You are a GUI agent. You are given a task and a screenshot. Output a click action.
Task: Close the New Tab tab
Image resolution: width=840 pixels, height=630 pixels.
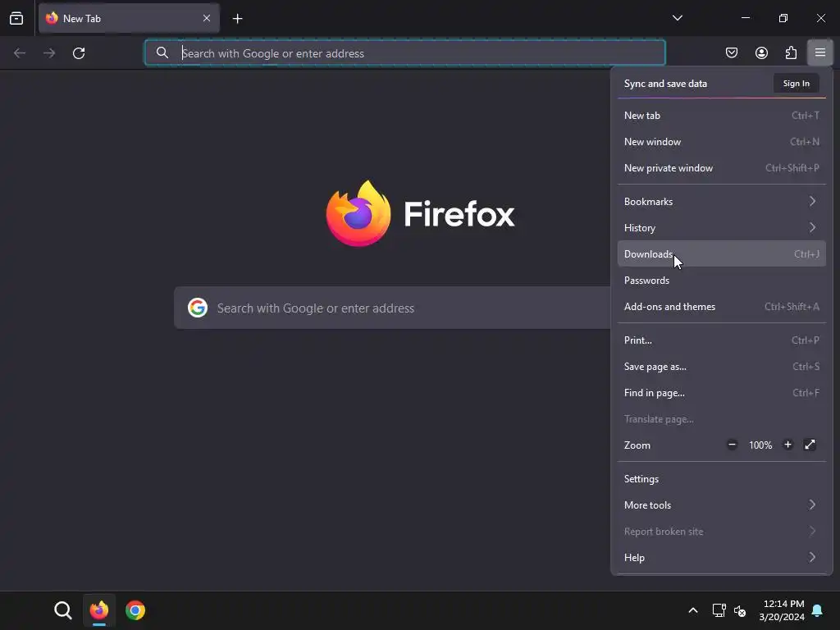click(207, 18)
